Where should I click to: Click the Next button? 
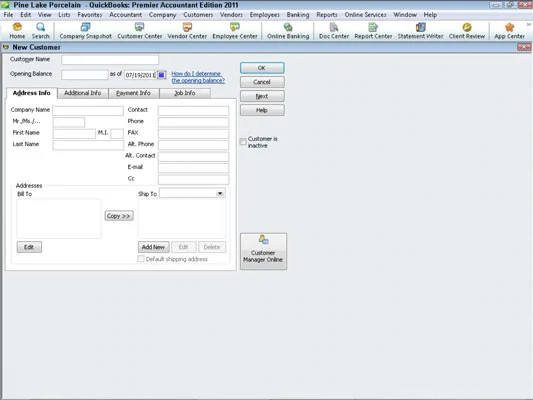pos(262,96)
